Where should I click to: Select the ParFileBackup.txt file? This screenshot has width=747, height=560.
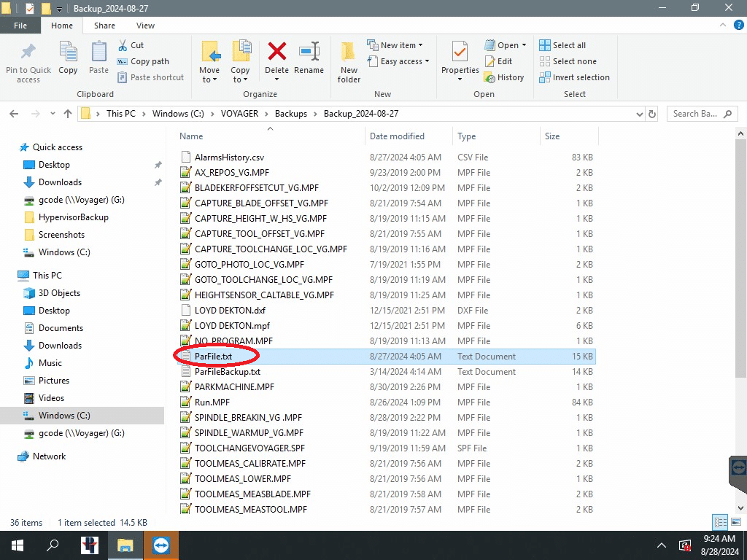227,372
